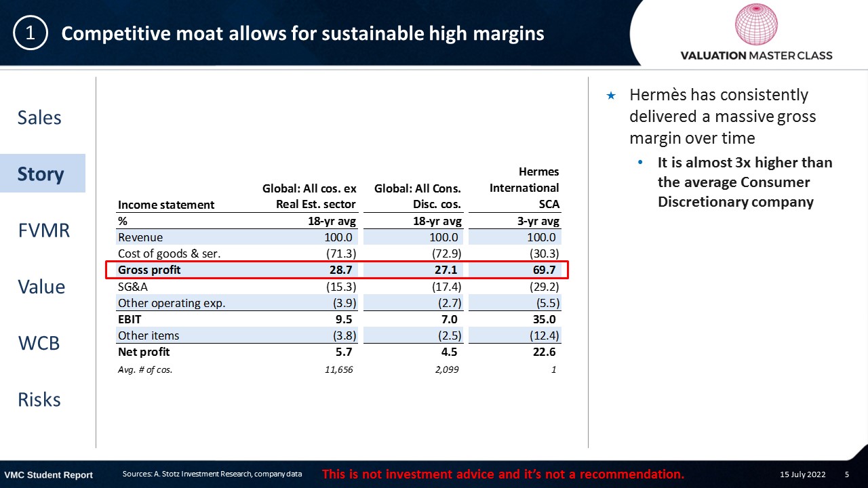The height and width of the screenshot is (488, 868).
Task: Click Avg. # of cos. label
Action: 145,370
